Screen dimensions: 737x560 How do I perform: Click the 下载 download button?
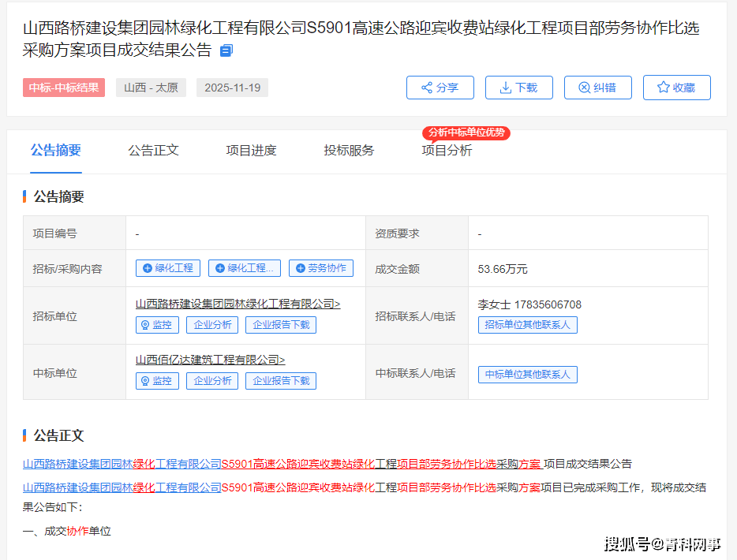(x=518, y=88)
